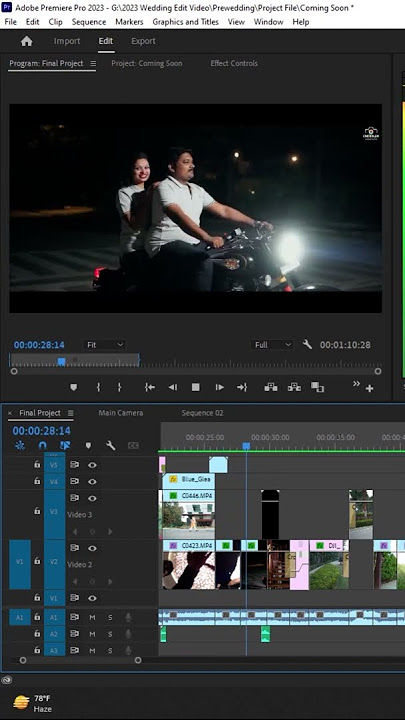Switch to Project: Coming Soon tab
The width and height of the screenshot is (405, 720).
(146, 63)
